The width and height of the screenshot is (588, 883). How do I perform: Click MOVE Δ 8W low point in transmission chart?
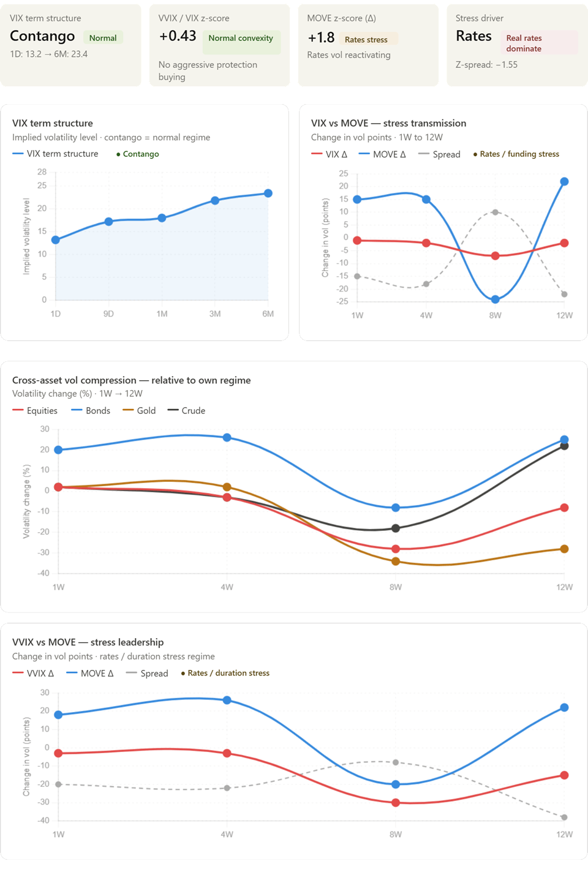coord(496,299)
